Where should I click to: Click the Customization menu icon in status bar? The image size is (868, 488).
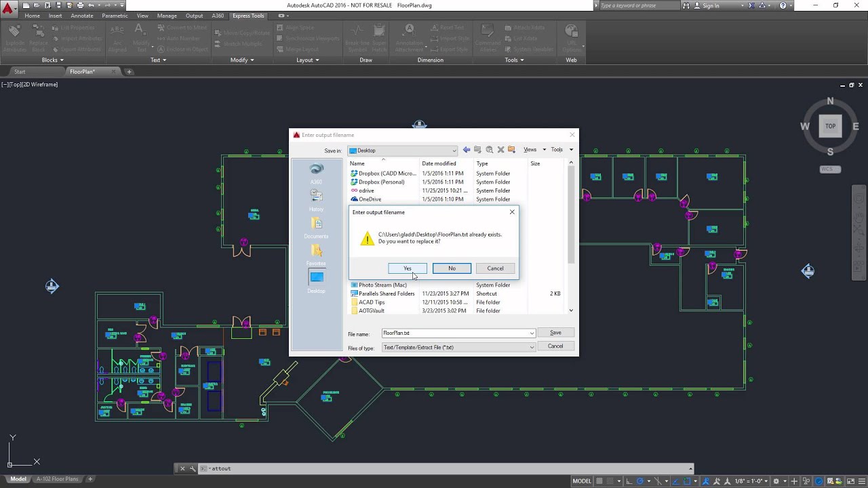(861, 481)
